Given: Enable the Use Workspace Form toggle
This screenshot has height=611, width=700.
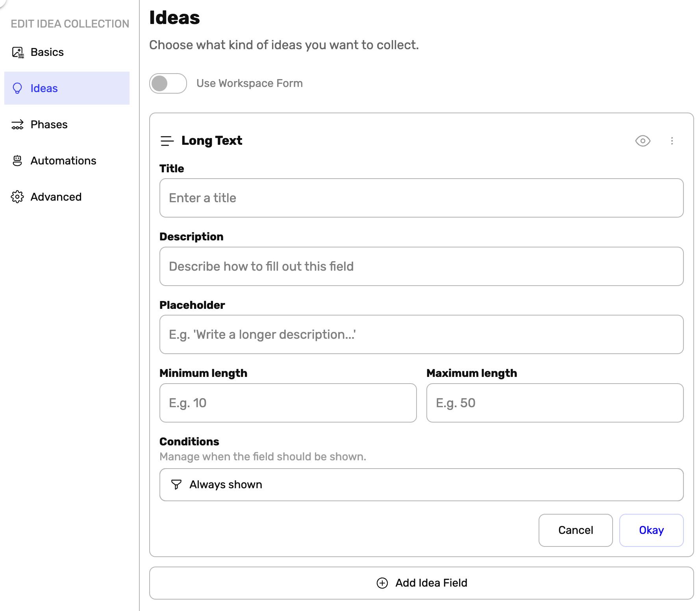Looking at the screenshot, I should coord(168,83).
